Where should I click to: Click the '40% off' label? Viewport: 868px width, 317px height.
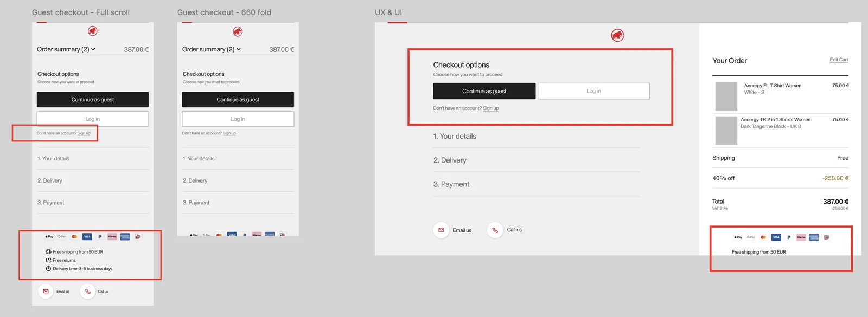point(724,178)
